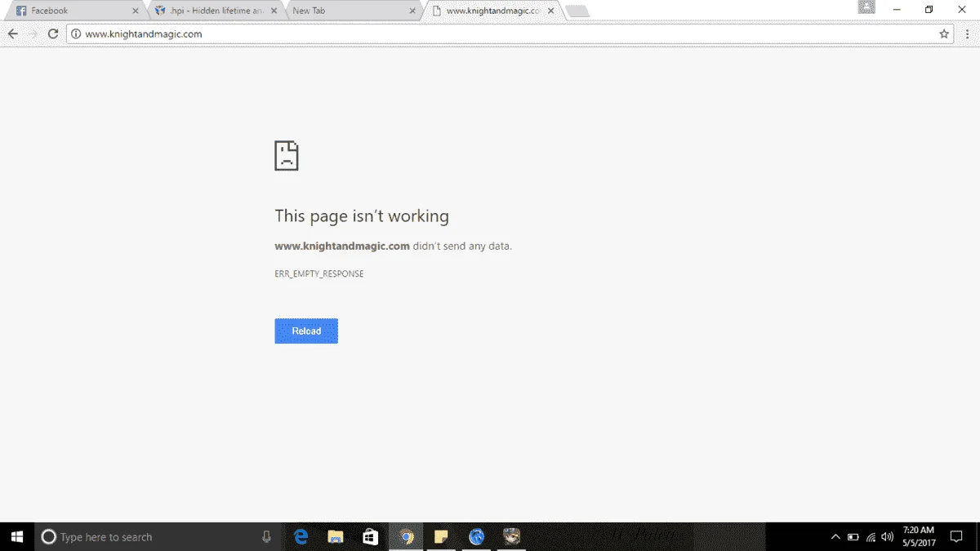Open the blue globe app in the taskbar

coord(477,536)
